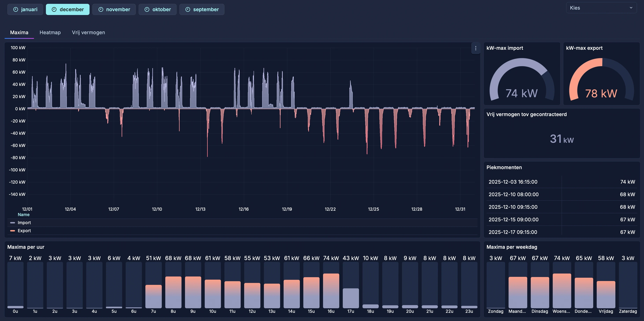Viewport: 644px width, 321px height.
Task: Select the Maxima tab
Action: click(19, 32)
